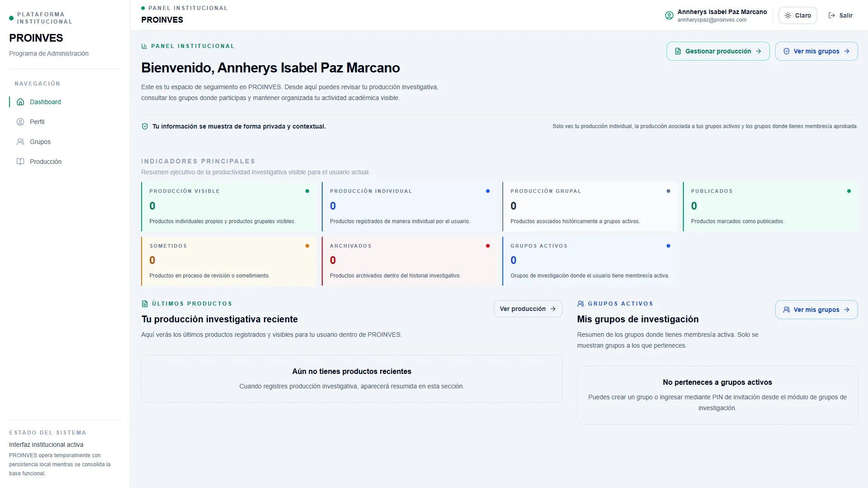This screenshot has height=488, width=868.
Task: Click people icon beside Grupos Activos heading
Action: [581, 304]
